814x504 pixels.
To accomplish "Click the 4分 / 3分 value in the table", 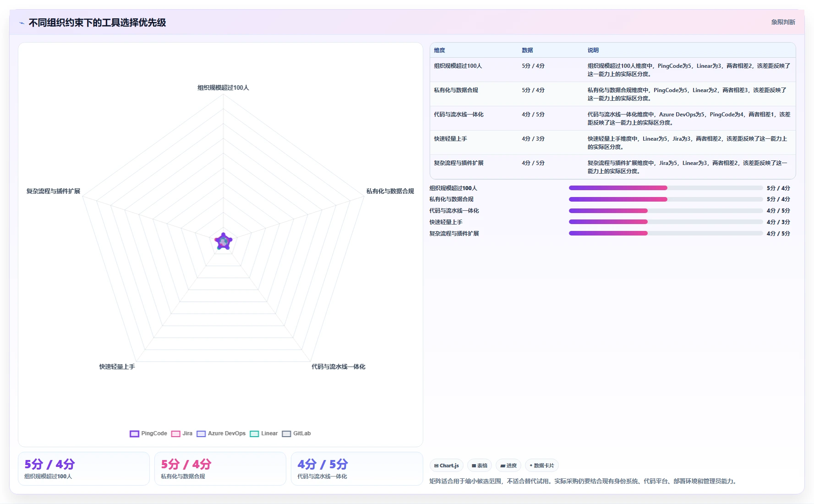I will point(533,139).
